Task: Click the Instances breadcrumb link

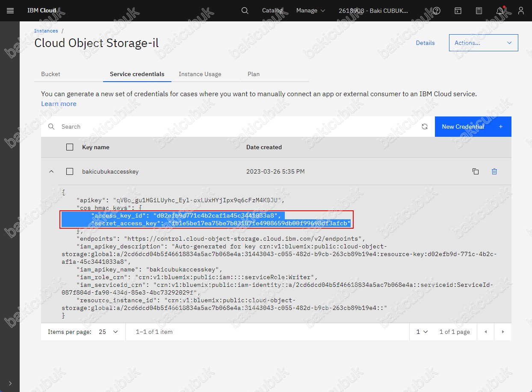Action: (x=46, y=31)
